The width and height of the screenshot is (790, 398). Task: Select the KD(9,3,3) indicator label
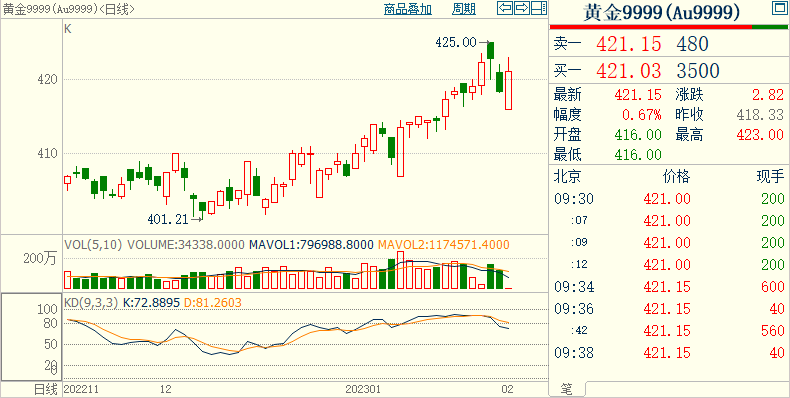(x=91, y=302)
